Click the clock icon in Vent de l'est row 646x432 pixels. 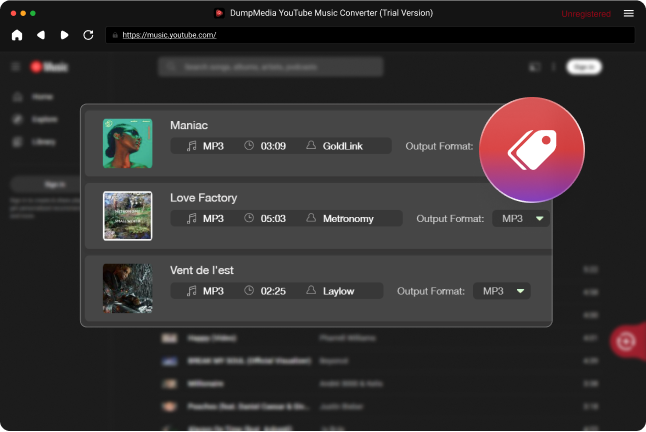click(x=249, y=290)
